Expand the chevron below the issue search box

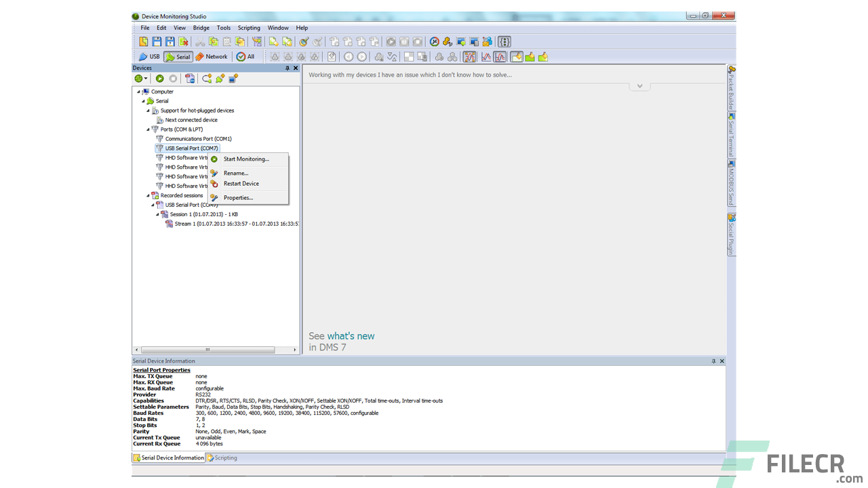pos(639,86)
